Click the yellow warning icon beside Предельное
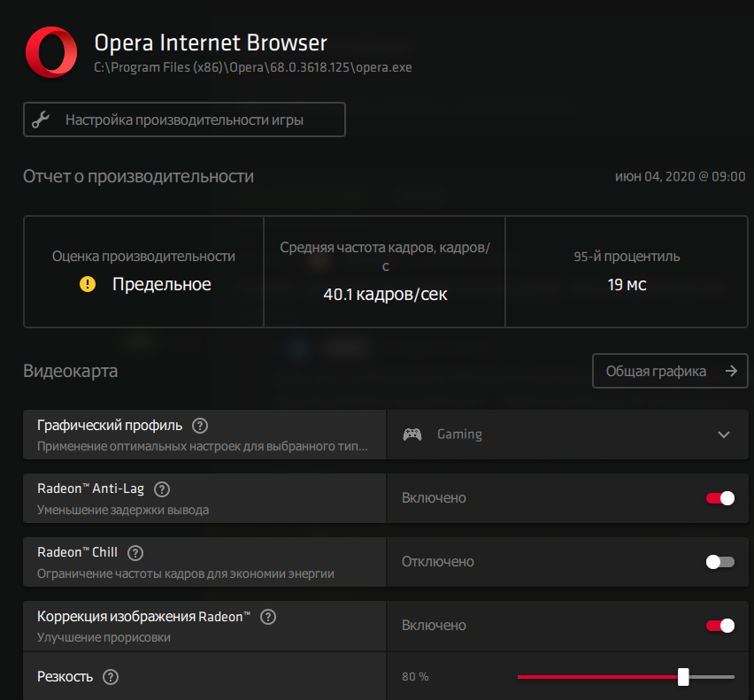754x700 pixels. [88, 284]
